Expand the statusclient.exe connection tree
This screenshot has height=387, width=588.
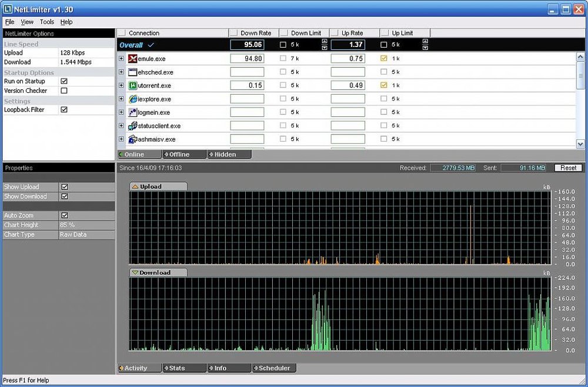pyautogui.click(x=121, y=126)
